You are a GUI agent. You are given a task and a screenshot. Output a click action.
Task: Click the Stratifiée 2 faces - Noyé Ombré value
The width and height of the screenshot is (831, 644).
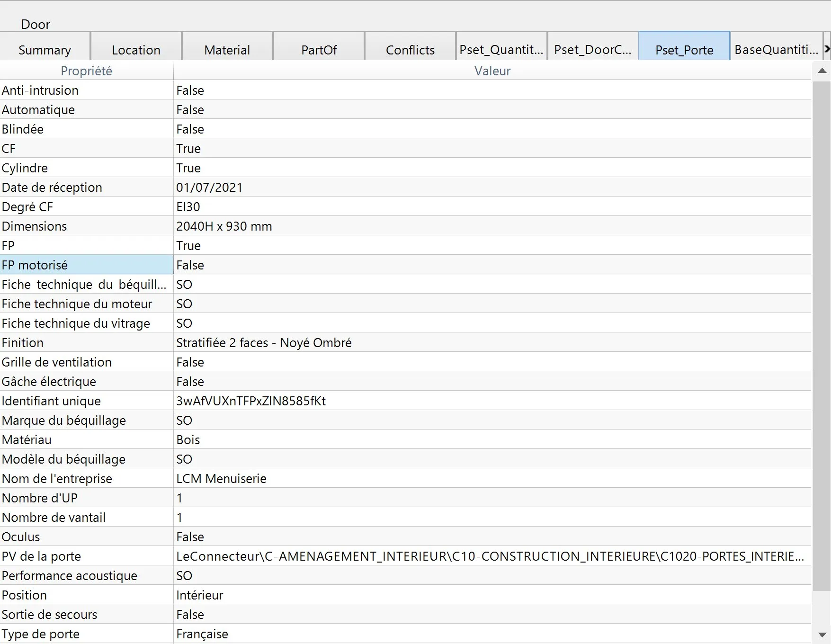[x=264, y=342]
